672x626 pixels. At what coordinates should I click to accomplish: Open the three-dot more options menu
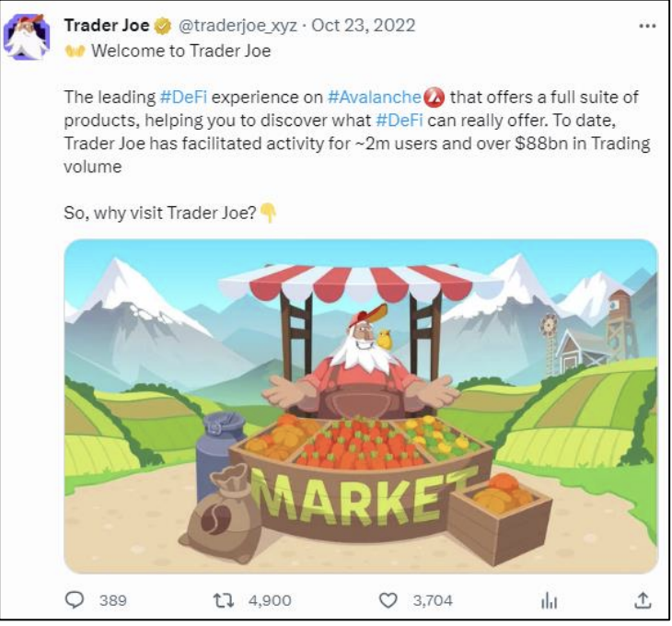point(647,26)
